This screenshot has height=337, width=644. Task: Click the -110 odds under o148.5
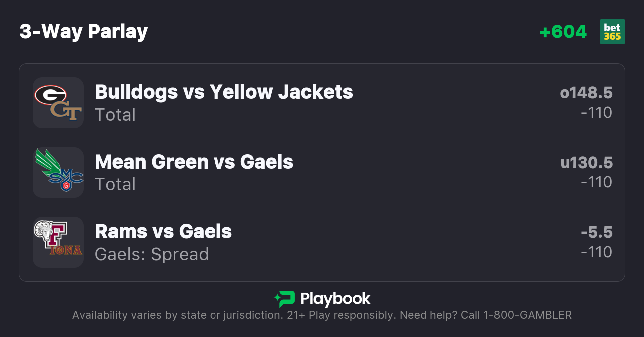(x=596, y=113)
